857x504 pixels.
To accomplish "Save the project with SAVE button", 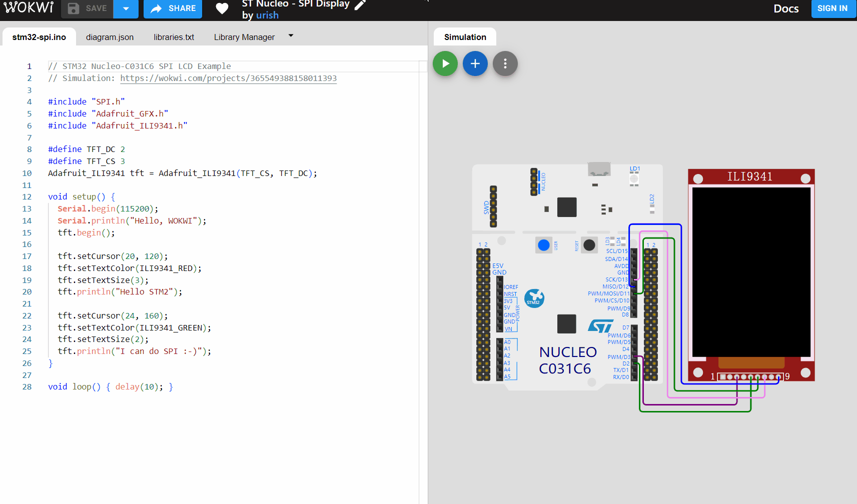I will tap(87, 8).
